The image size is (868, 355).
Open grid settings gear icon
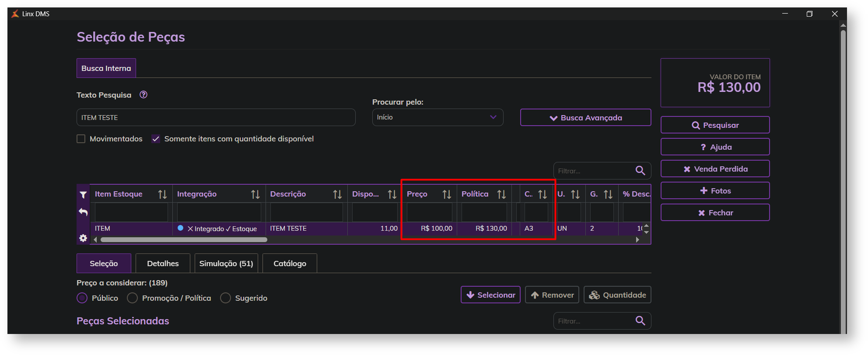[x=83, y=238]
